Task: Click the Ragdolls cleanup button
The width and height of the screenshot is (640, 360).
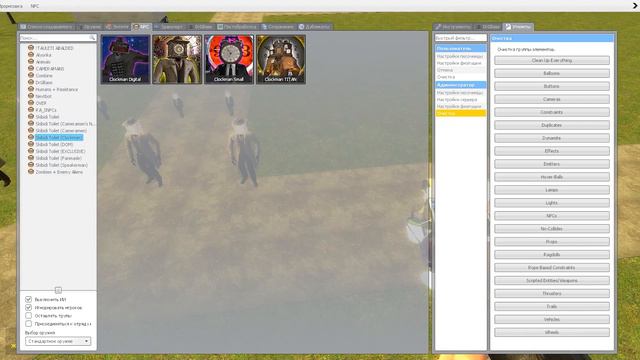Action: point(552,255)
